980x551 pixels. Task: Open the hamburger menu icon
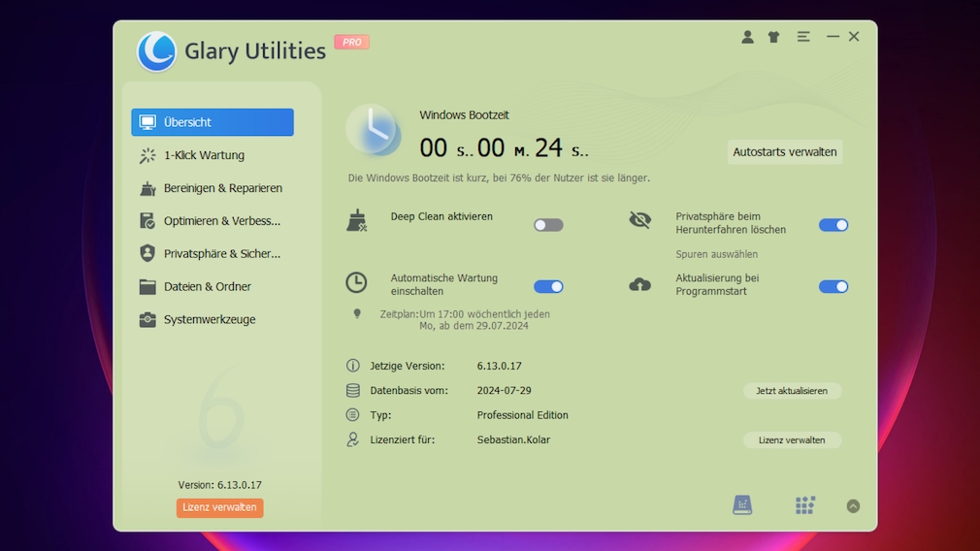click(803, 37)
